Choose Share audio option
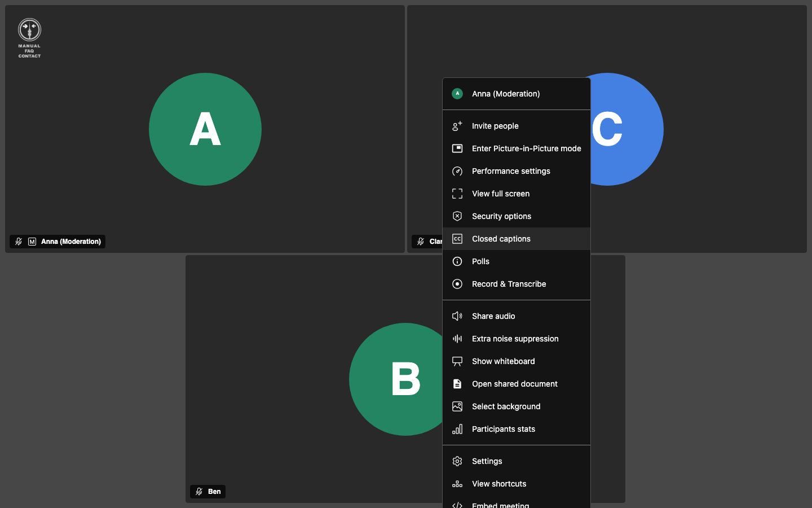This screenshot has height=508, width=812. click(x=517, y=316)
